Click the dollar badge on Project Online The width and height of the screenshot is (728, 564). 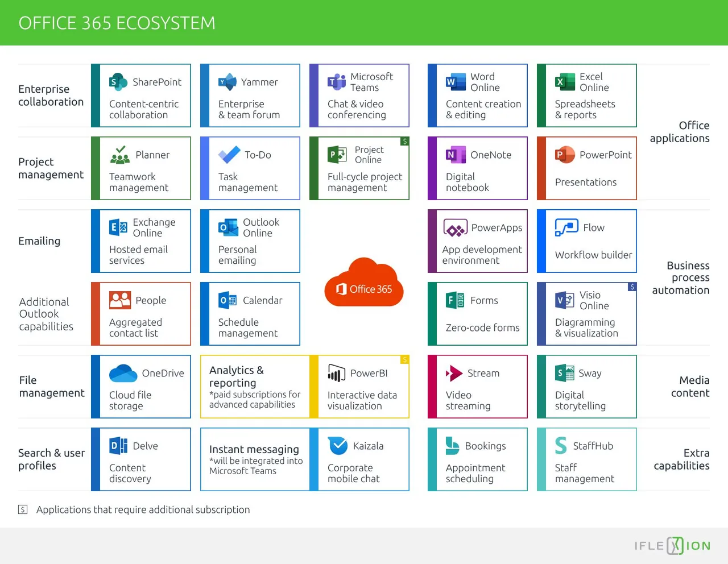pyautogui.click(x=405, y=141)
